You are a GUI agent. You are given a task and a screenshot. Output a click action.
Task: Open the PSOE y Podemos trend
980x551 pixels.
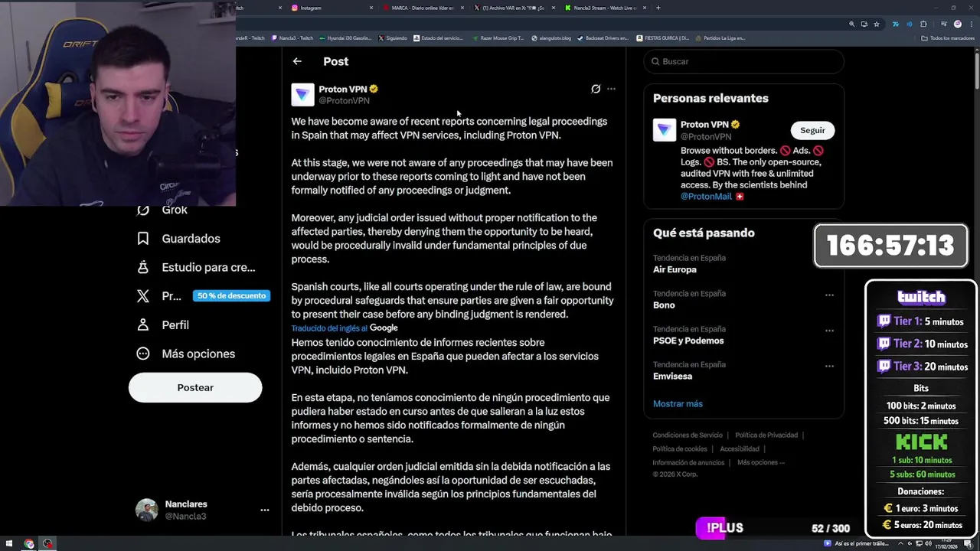[x=688, y=341]
